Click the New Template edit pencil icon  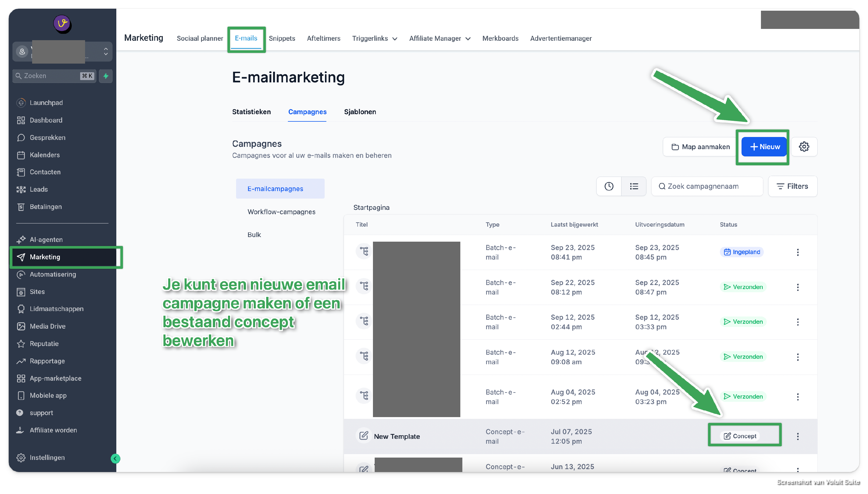pyautogui.click(x=363, y=436)
